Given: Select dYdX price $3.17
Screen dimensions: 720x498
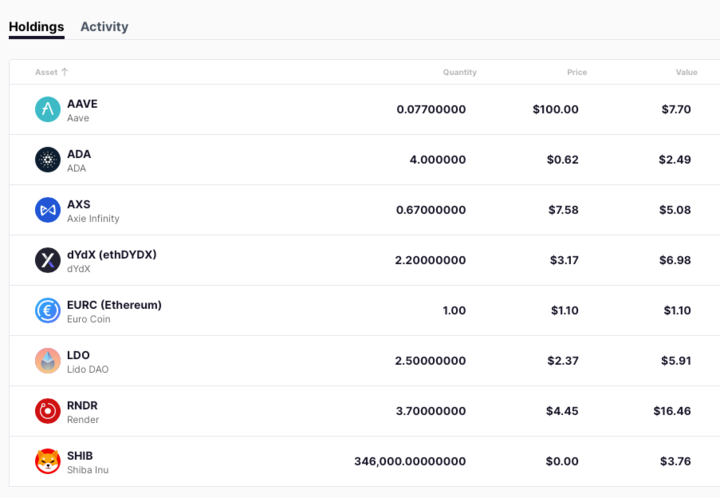Looking at the screenshot, I should click(x=564, y=260).
